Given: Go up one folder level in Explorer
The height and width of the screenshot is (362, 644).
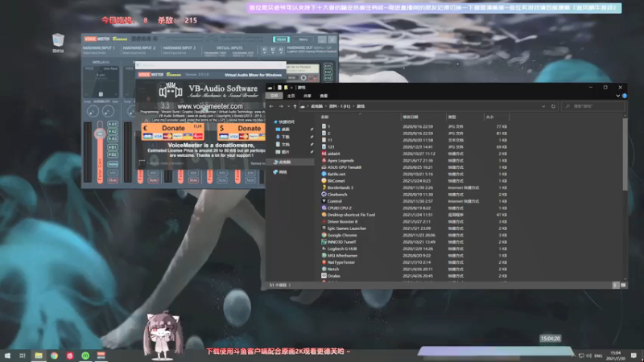Looking at the screenshot, I should coord(295,106).
